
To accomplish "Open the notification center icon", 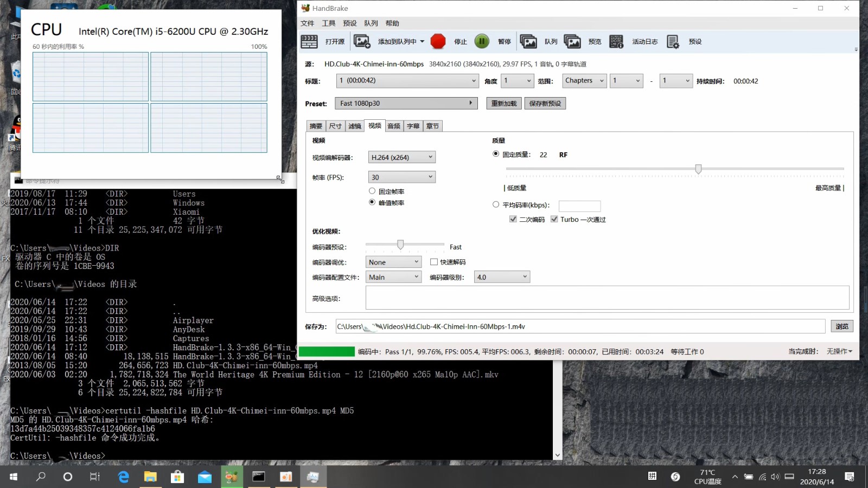I will (x=850, y=477).
